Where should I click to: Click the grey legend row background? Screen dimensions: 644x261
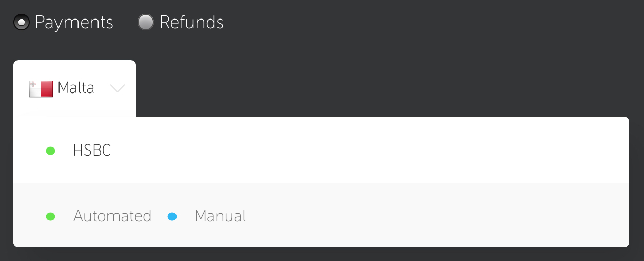tap(321, 215)
